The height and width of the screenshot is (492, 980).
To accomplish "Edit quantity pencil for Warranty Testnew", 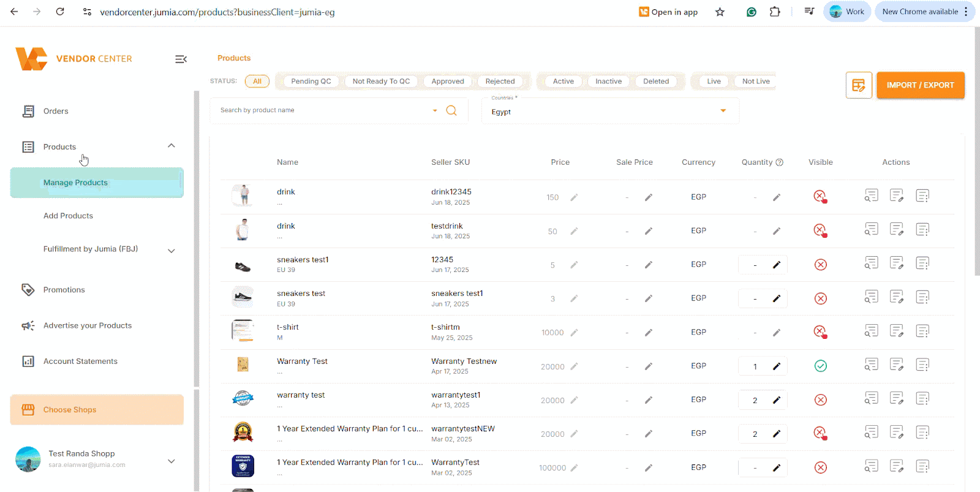I will 776,366.
